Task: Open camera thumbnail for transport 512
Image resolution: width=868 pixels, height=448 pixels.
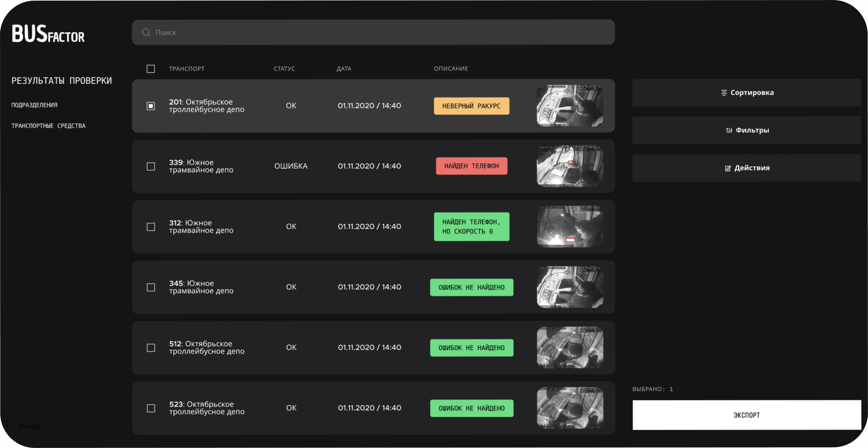Action: coord(570,347)
